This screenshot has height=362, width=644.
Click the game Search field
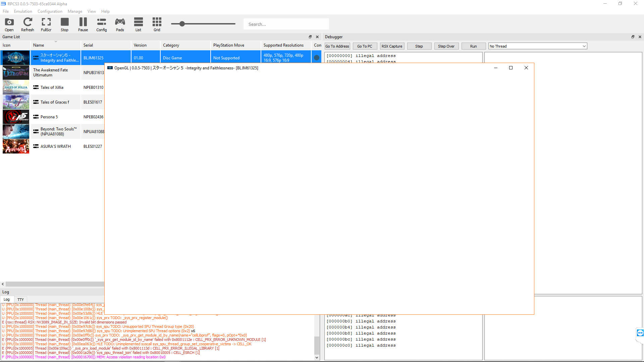(x=286, y=24)
